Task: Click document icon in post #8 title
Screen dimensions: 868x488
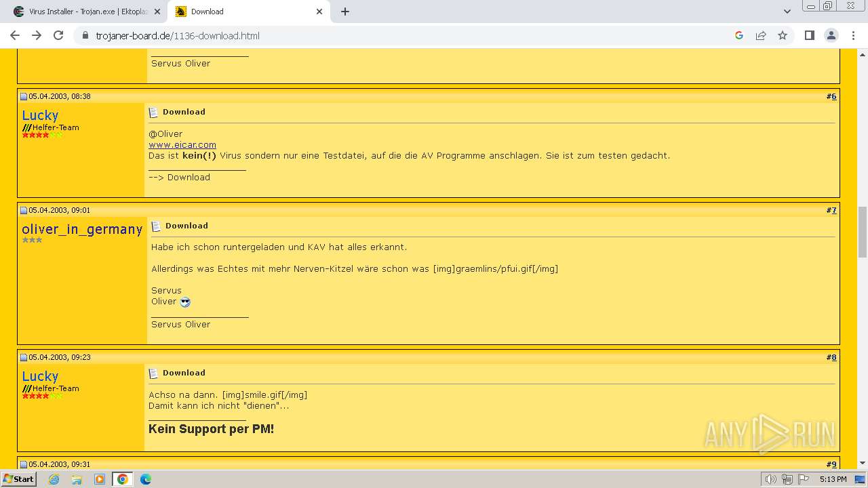Action: point(153,373)
